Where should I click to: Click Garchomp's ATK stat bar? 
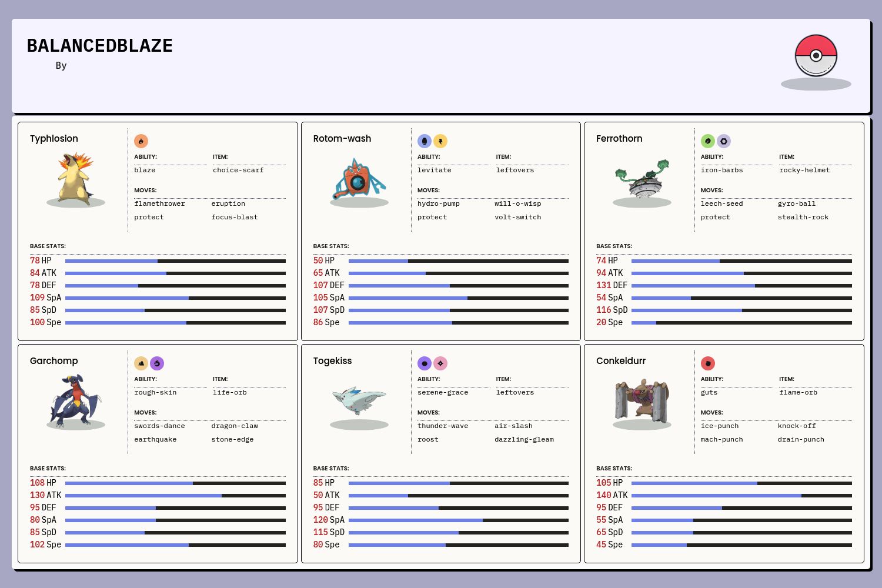pyautogui.click(x=175, y=496)
